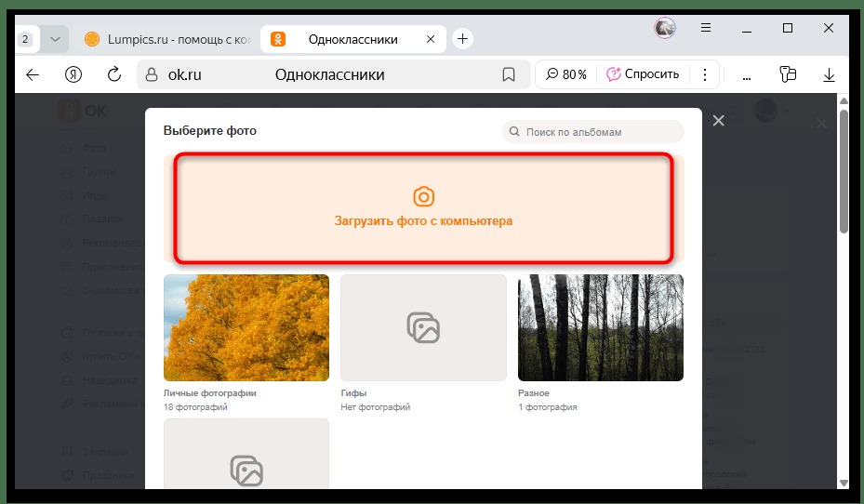Click the Спросить assistant button
864x504 pixels.
click(x=643, y=74)
